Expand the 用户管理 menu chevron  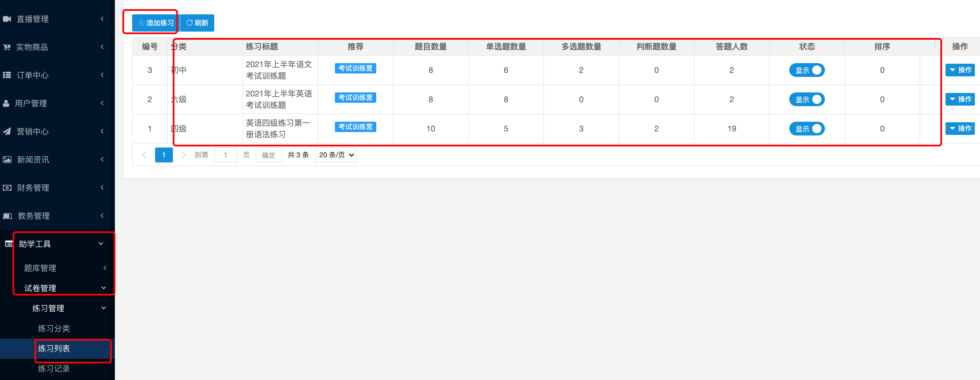(x=102, y=103)
